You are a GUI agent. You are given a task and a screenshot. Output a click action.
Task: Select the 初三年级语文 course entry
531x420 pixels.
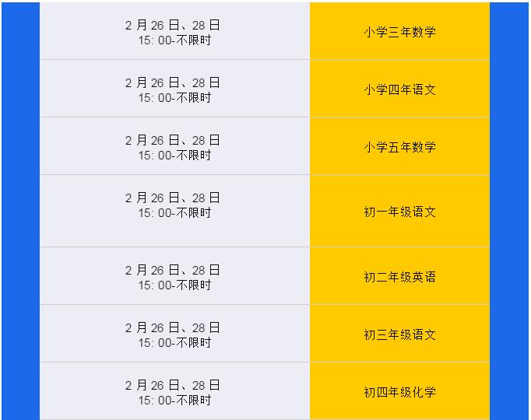[x=399, y=334]
